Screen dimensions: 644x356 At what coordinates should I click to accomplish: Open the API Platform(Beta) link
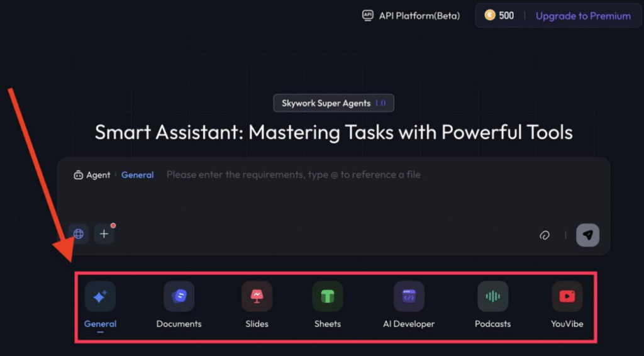[x=419, y=16]
